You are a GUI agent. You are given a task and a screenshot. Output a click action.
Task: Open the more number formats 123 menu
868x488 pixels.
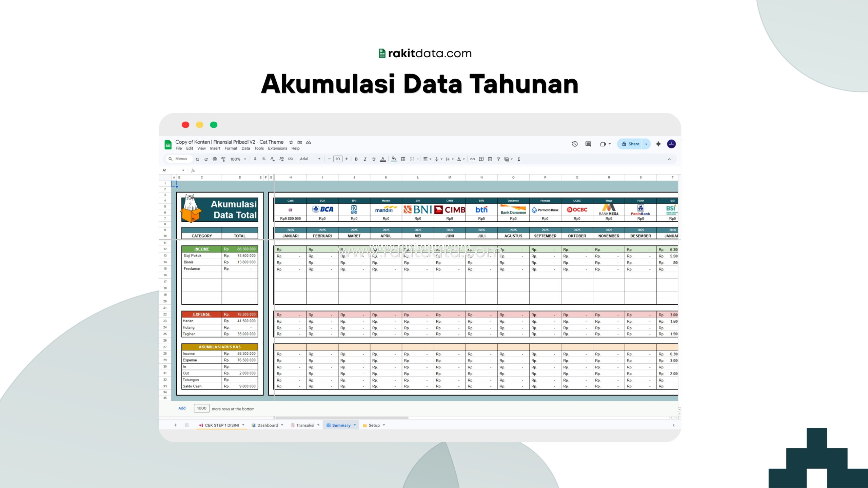pyautogui.click(x=290, y=159)
